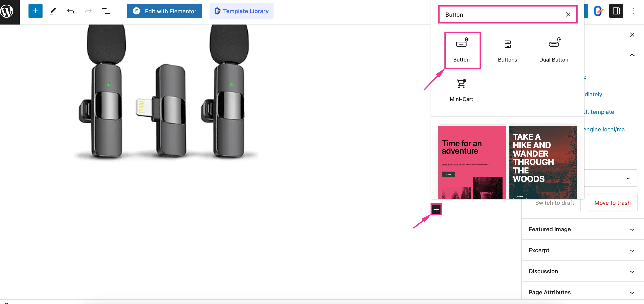Open the three-dot Options menu
This screenshot has height=304, width=644.
(634, 11)
